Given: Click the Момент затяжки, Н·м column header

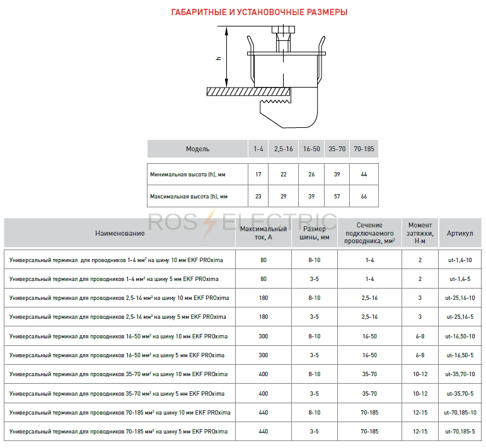Looking at the screenshot, I should pos(420,233).
